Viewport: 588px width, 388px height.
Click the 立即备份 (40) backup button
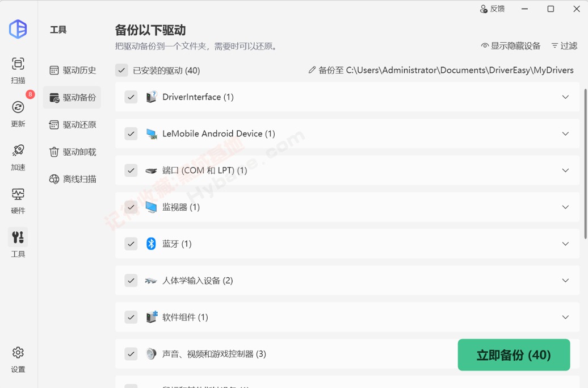(514, 354)
